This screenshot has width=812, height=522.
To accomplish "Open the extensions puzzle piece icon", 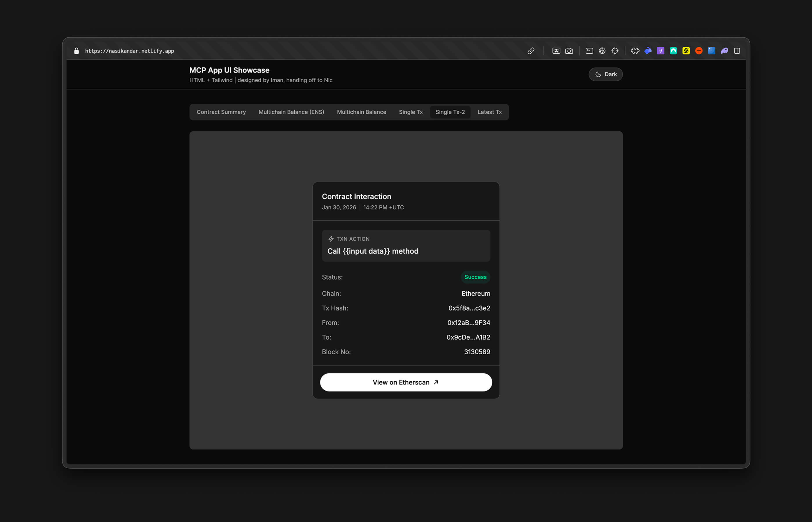I will [635, 51].
